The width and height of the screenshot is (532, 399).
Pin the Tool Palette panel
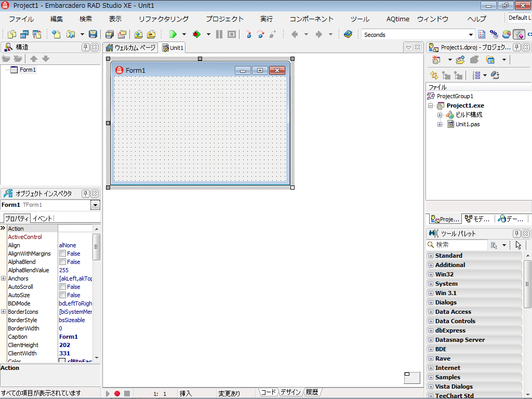[x=516, y=233]
